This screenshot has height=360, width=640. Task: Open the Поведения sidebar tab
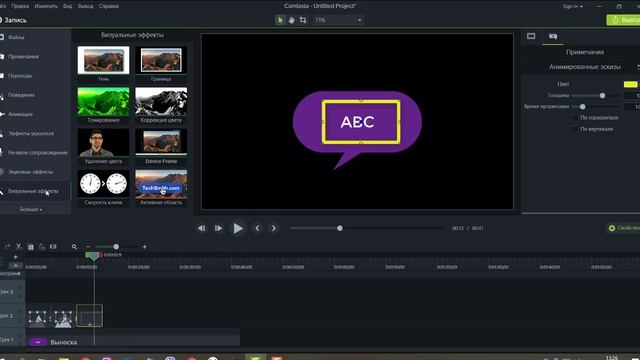pyautogui.click(x=21, y=95)
